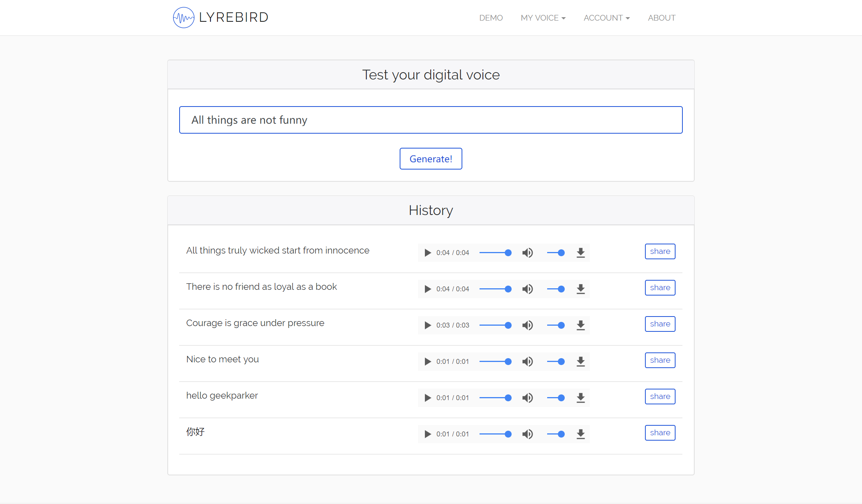Seek the 'There is no friend' progress slider
Image resolution: width=862 pixels, height=504 pixels.
[x=496, y=289]
